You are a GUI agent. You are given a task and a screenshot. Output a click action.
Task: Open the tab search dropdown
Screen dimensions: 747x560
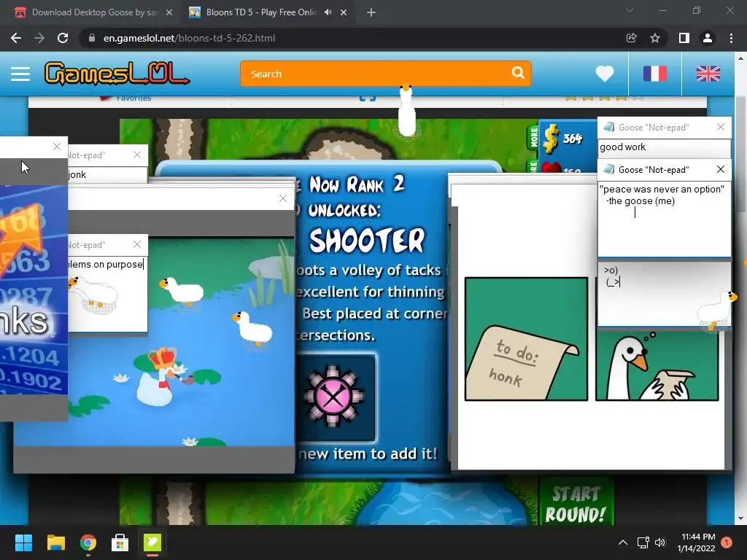(630, 10)
